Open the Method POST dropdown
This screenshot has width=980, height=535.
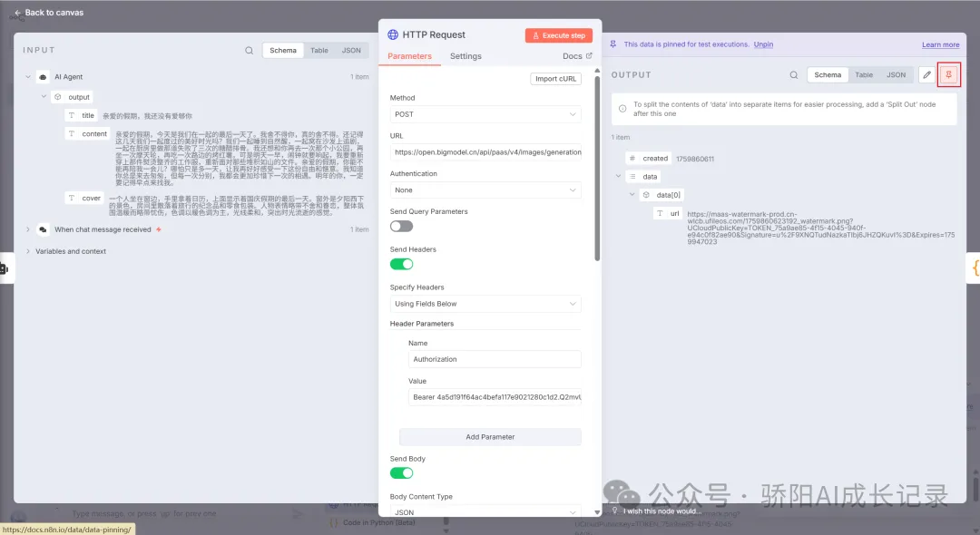tap(485, 114)
